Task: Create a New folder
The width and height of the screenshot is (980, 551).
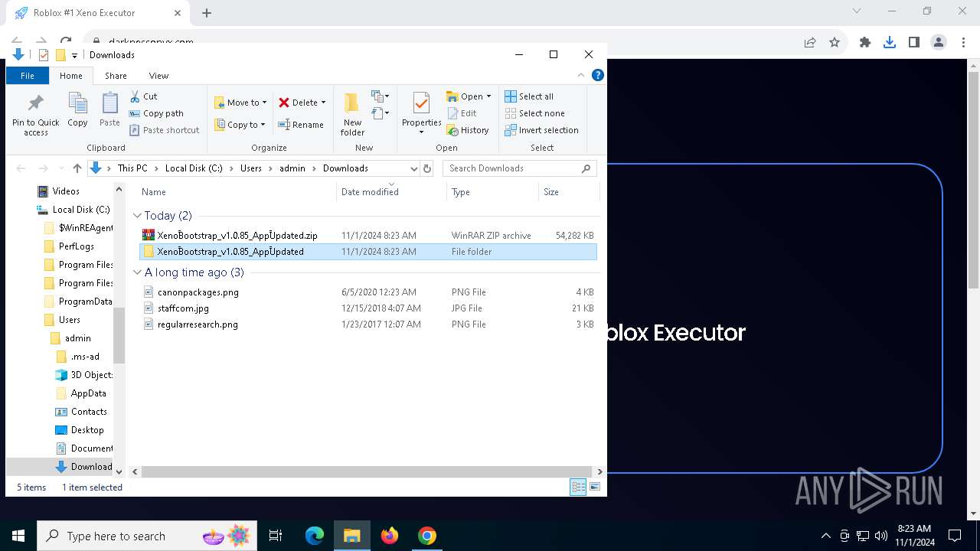Action: [352, 115]
